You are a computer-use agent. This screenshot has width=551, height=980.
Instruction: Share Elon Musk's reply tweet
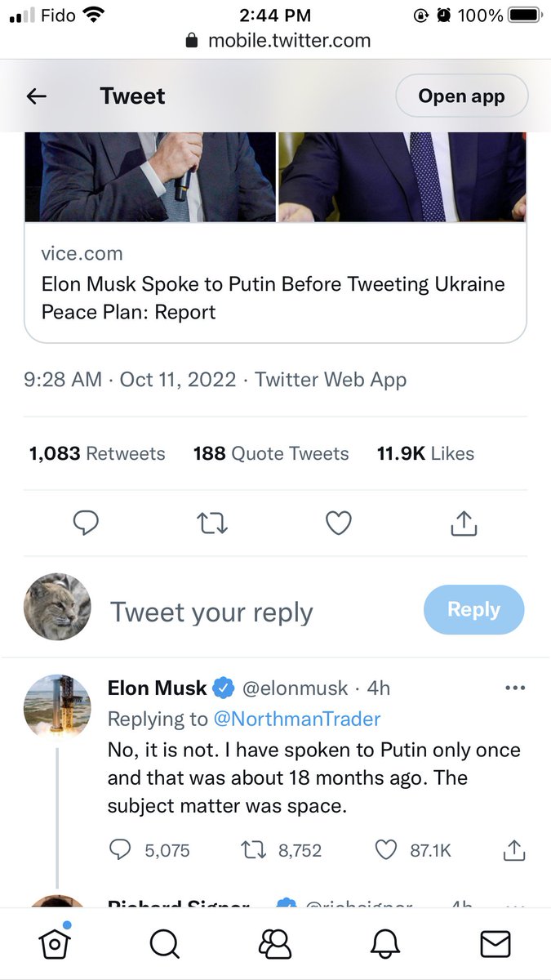click(x=513, y=850)
